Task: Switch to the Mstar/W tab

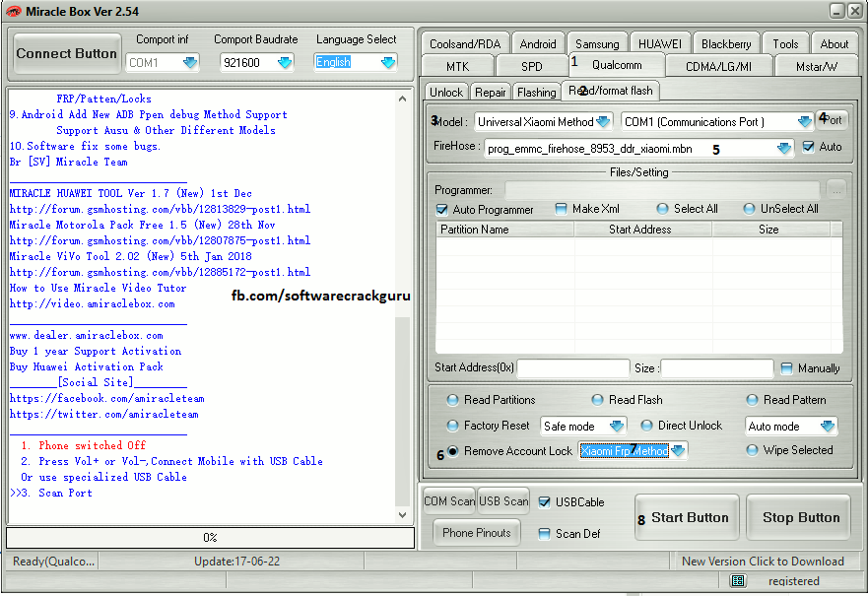Action: click(817, 66)
